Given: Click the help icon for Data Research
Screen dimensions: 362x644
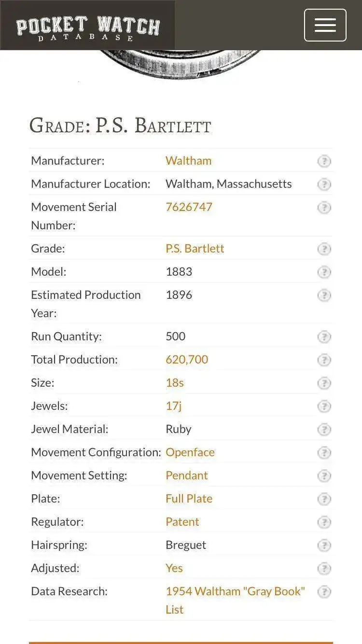Looking at the screenshot, I should coord(324,592).
